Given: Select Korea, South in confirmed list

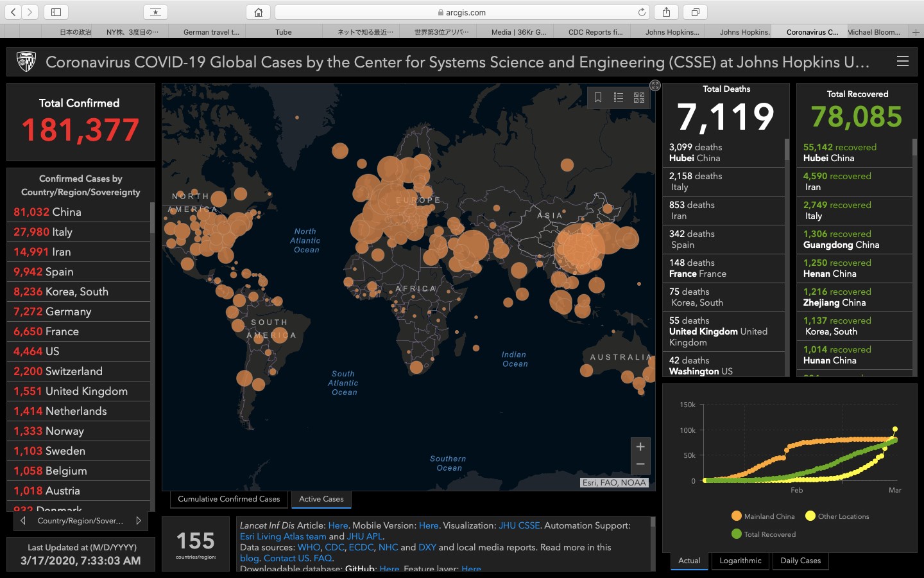Looking at the screenshot, I should pyautogui.click(x=78, y=292).
